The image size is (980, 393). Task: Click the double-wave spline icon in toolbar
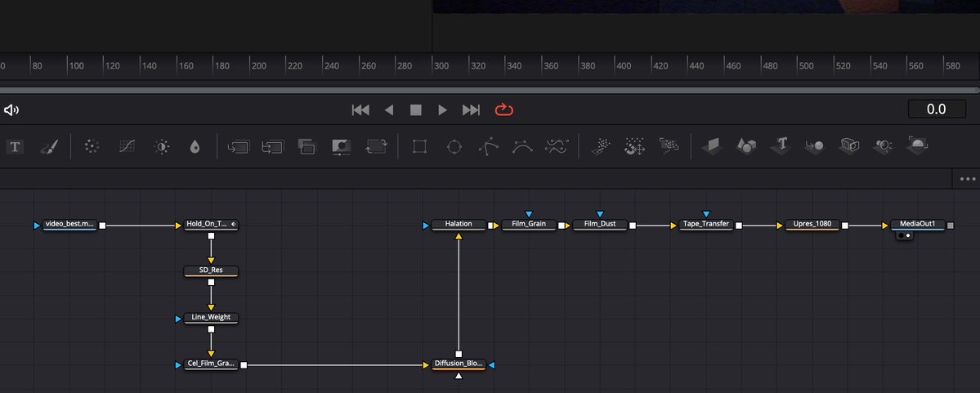tap(557, 147)
